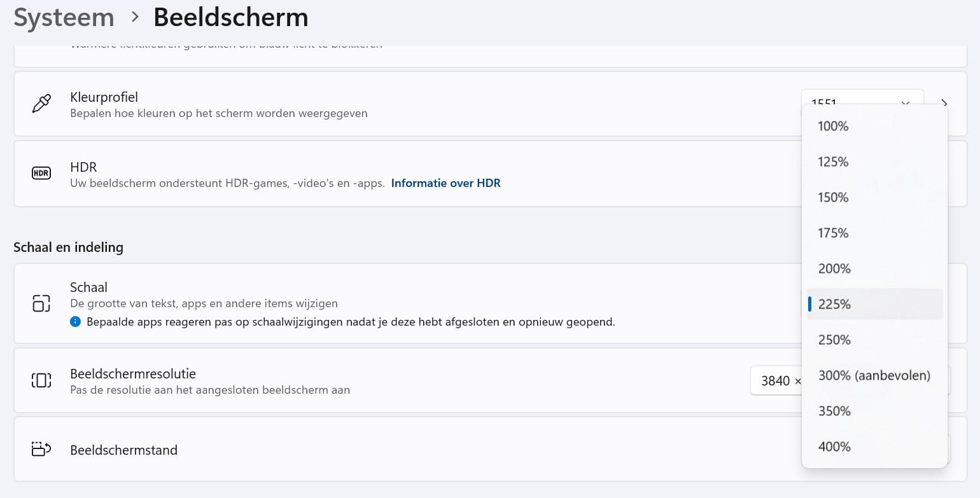This screenshot has width=980, height=498.
Task: Click the Beeldschermresolutie icon
Action: [x=41, y=380]
